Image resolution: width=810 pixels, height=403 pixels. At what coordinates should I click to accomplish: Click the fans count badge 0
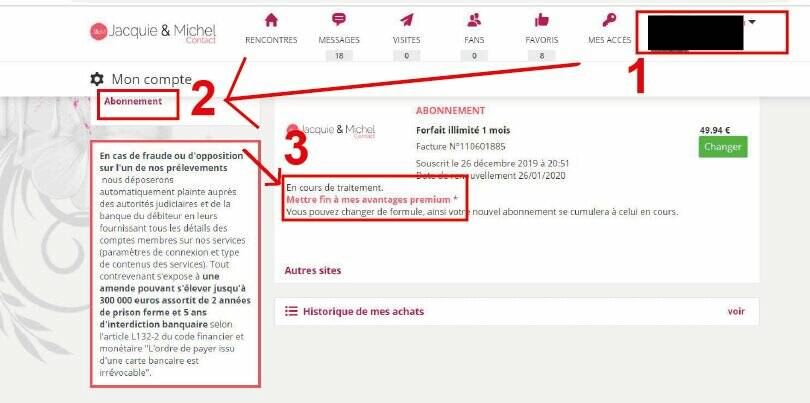pyautogui.click(x=474, y=56)
